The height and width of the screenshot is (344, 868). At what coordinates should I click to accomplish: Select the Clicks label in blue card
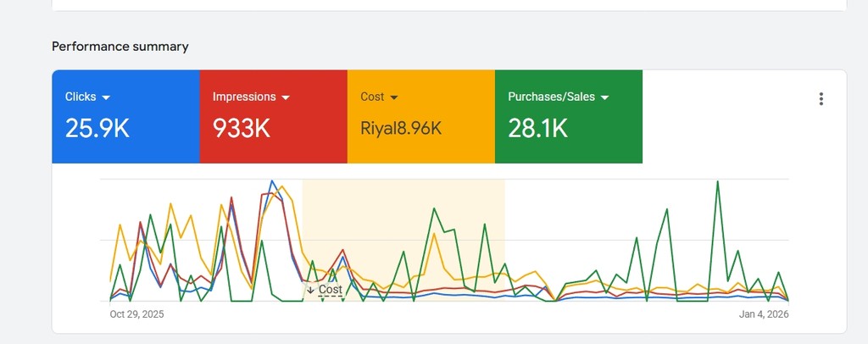[81, 97]
